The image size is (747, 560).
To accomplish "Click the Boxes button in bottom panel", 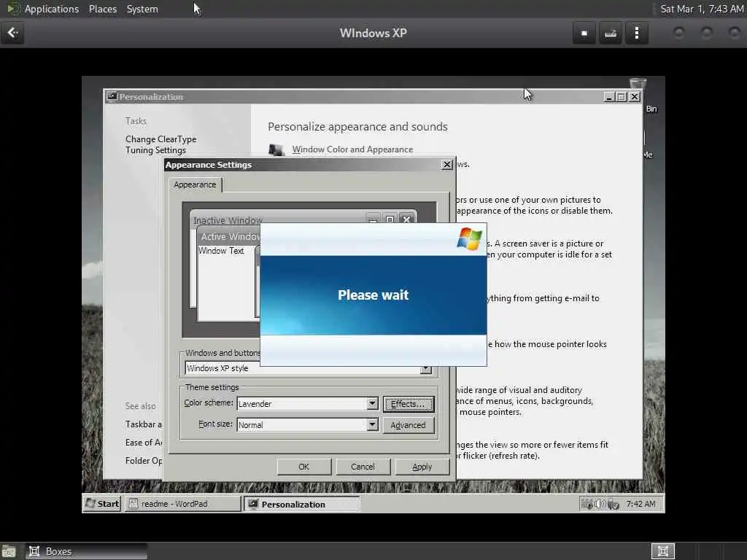I will (87, 551).
